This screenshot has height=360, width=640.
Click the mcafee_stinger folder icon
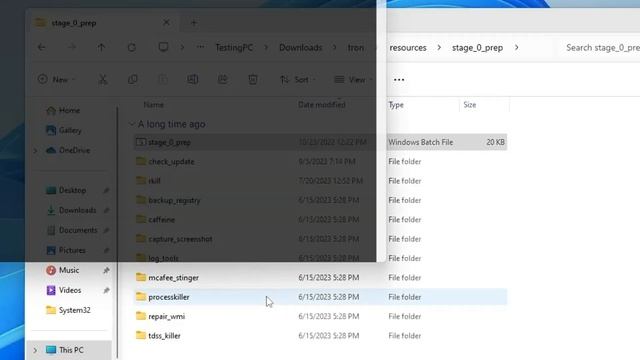click(141, 277)
